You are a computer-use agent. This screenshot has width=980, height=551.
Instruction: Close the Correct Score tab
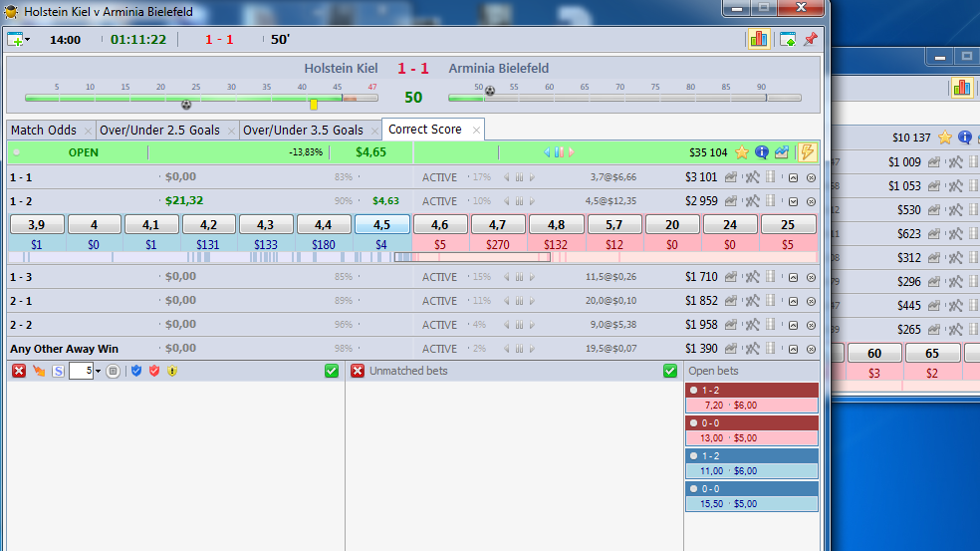tap(476, 131)
